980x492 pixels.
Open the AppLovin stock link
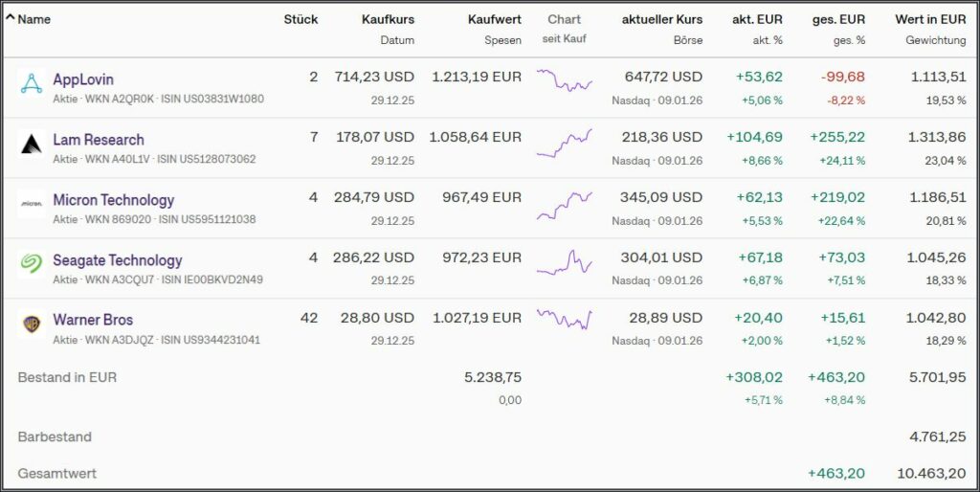click(x=83, y=79)
